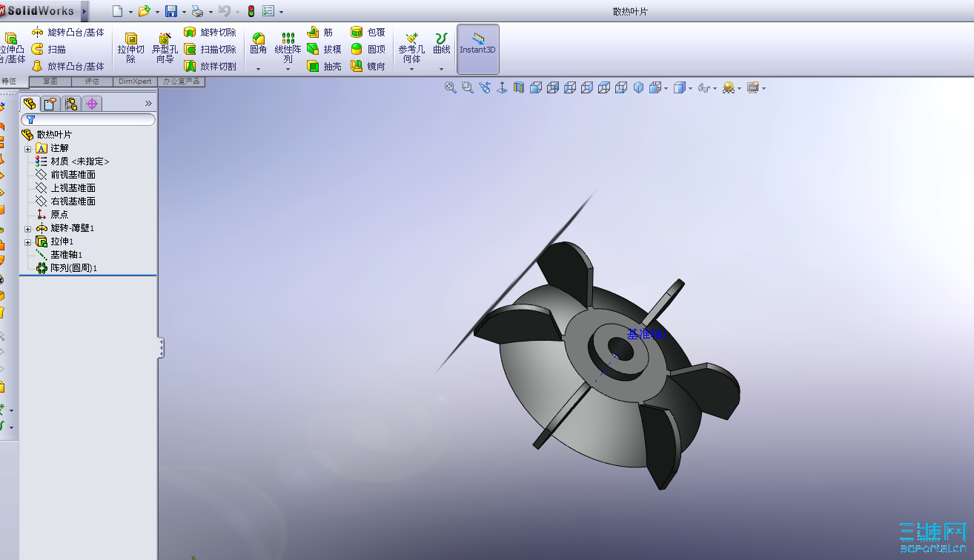
Task: Select the 放样凸台/基体 loft boss tool
Action: (x=68, y=67)
